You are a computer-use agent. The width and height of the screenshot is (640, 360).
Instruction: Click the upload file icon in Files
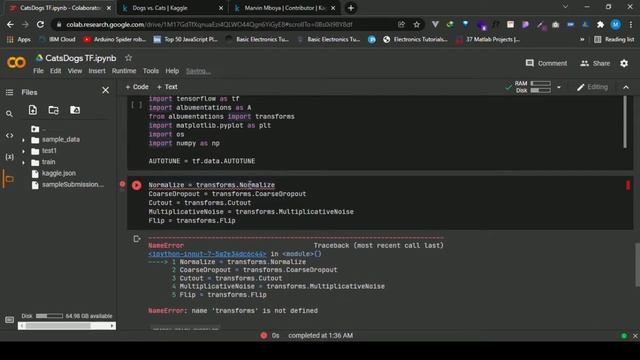pos(33,110)
